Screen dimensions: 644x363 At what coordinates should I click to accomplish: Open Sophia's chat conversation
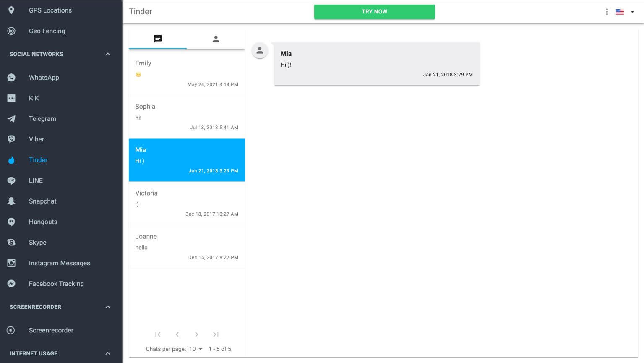[187, 117]
